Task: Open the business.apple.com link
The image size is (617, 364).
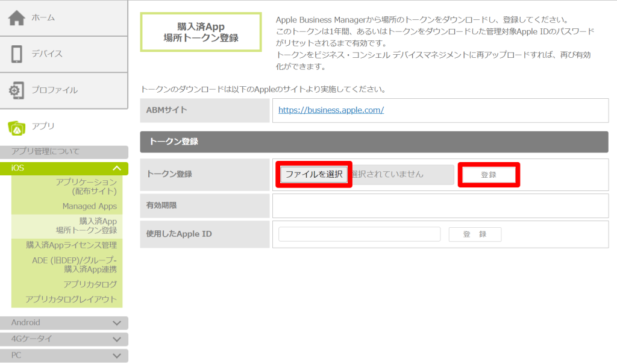Action: 331,110
